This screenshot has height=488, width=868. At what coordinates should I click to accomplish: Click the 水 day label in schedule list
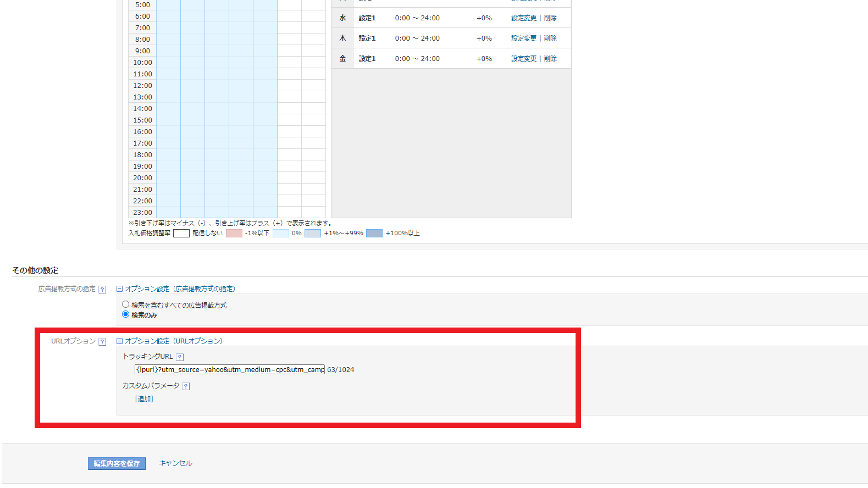coord(342,18)
